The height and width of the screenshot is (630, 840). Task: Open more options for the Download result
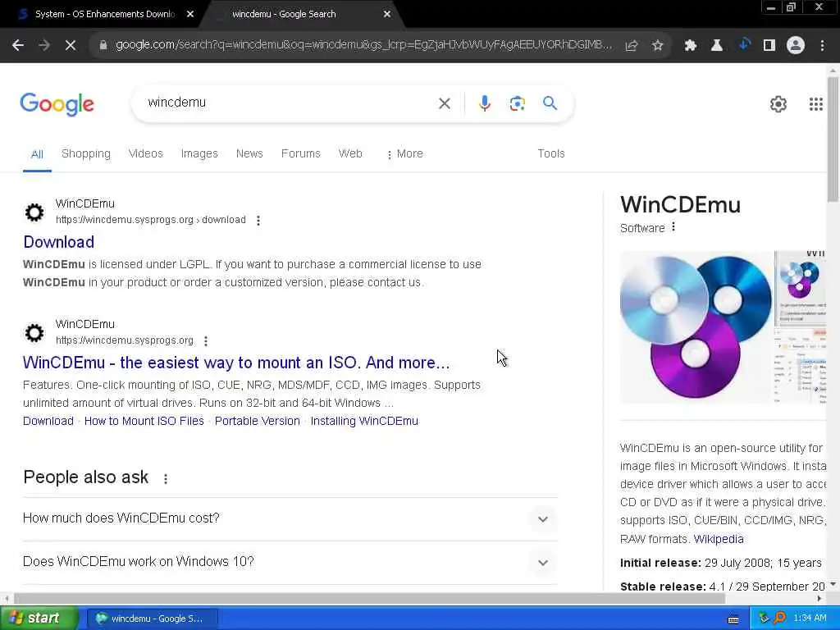[x=258, y=220]
